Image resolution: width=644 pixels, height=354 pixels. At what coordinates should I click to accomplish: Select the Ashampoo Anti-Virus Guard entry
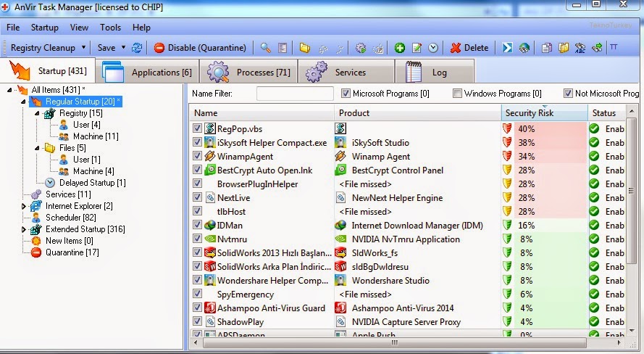click(271, 308)
